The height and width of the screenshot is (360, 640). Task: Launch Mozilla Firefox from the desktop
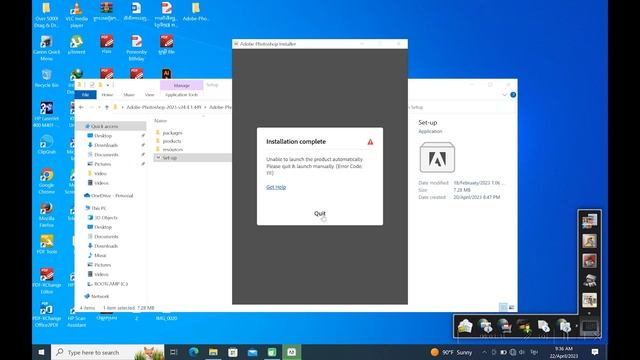coord(47,215)
